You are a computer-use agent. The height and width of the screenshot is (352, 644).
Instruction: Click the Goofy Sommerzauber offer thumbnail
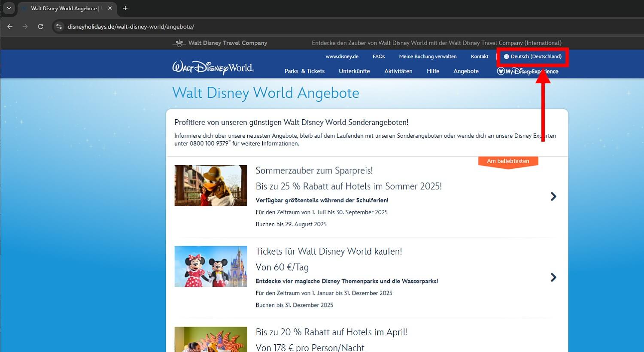point(211,185)
